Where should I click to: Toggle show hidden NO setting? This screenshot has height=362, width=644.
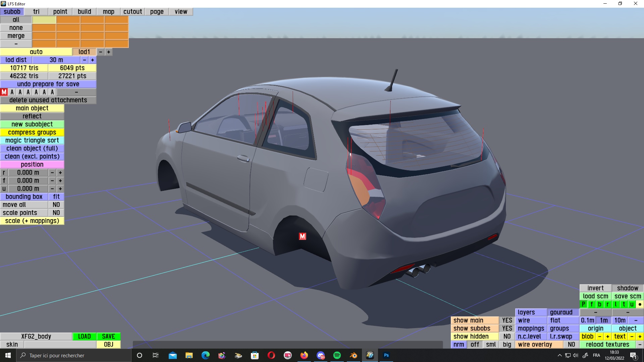pos(507,337)
